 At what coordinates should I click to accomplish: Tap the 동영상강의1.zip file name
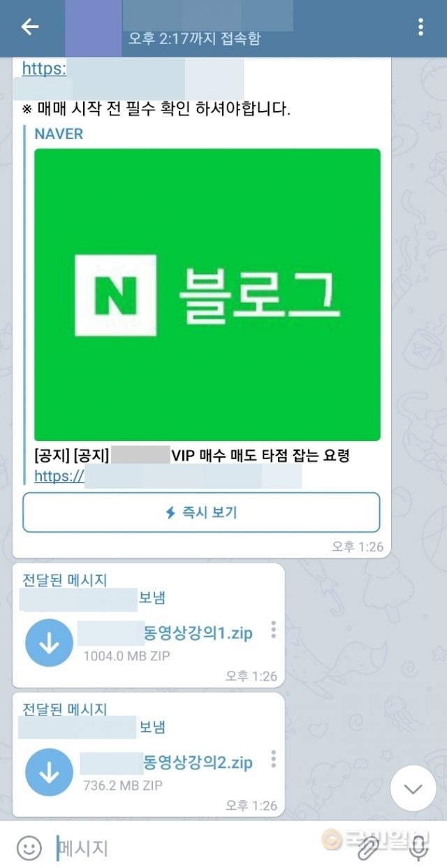(x=198, y=633)
